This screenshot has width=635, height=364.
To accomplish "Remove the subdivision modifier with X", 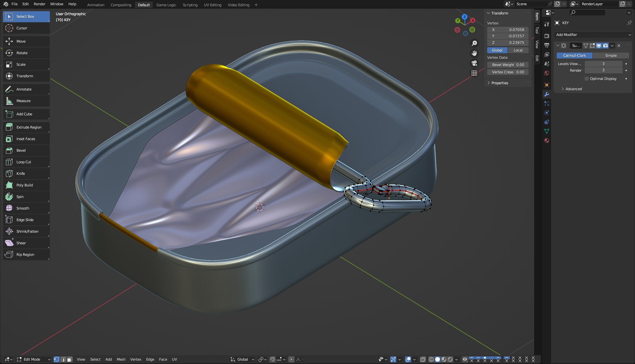I will pos(619,45).
